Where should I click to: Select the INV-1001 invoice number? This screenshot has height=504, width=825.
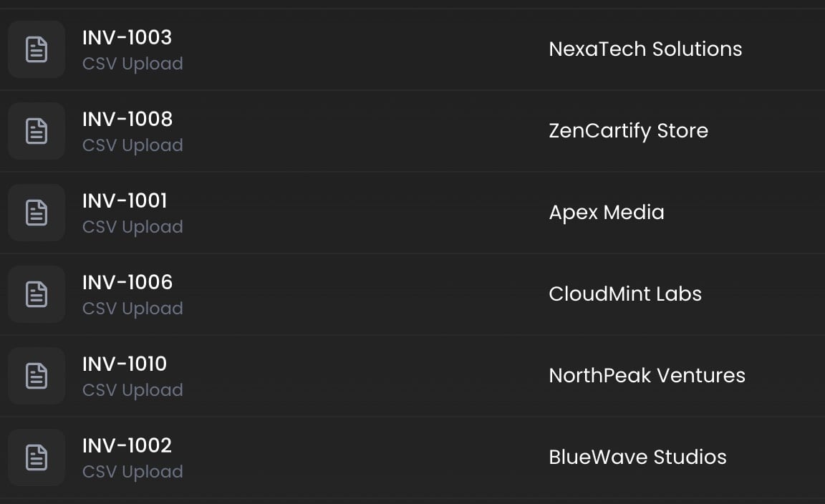point(125,200)
